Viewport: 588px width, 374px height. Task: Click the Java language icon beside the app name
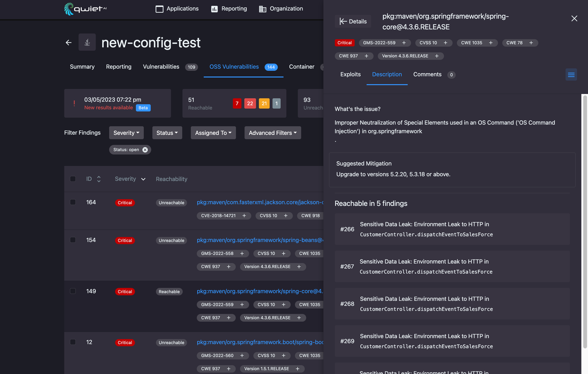click(87, 42)
